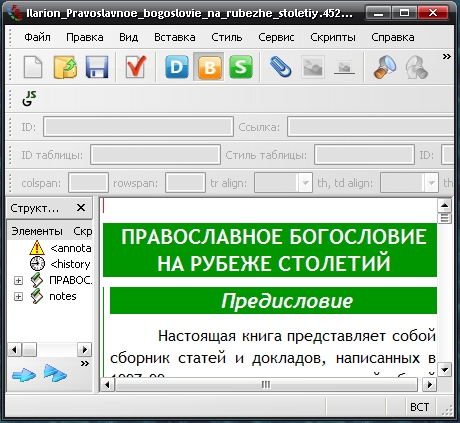Screen dimensions: 460x423
Task: Click the ВСТ insert mode indicator
Action: [x=419, y=407]
